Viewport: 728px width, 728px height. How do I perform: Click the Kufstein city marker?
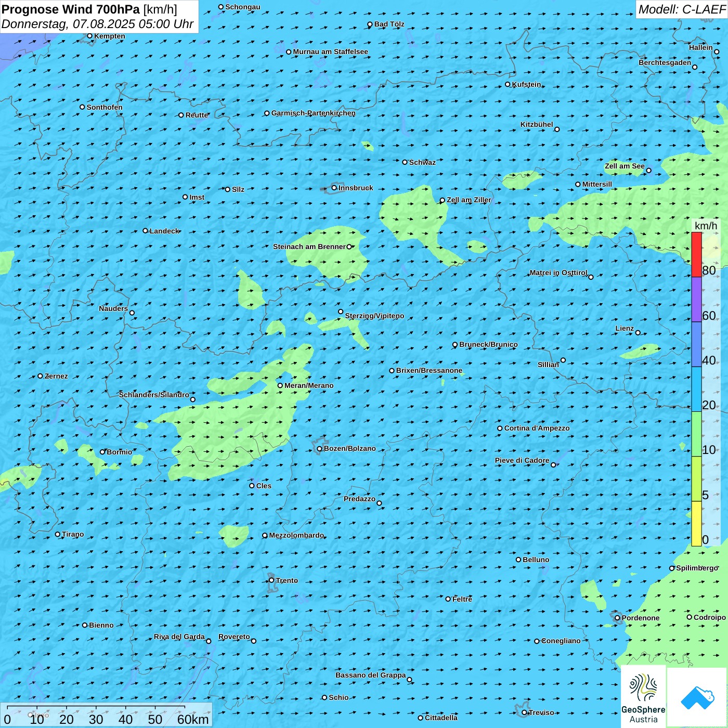[x=508, y=84]
